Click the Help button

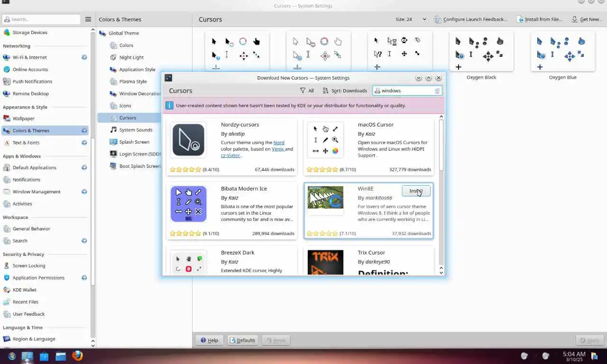point(209,340)
